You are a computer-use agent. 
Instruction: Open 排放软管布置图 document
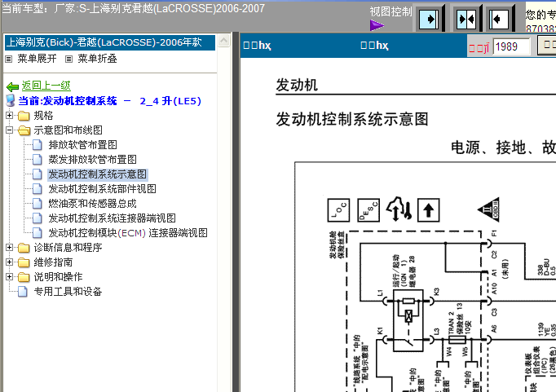(82, 144)
